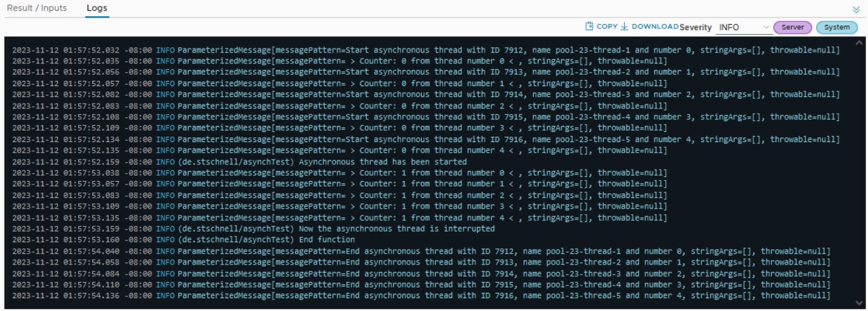Click the log scrollbar down arrow
868x311 pixels.
tap(858, 302)
